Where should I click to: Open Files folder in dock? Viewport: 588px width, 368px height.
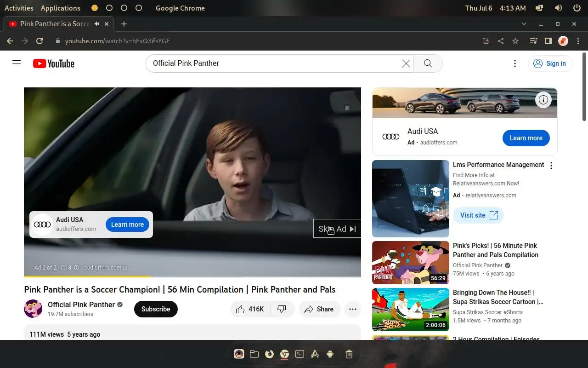tap(254, 354)
